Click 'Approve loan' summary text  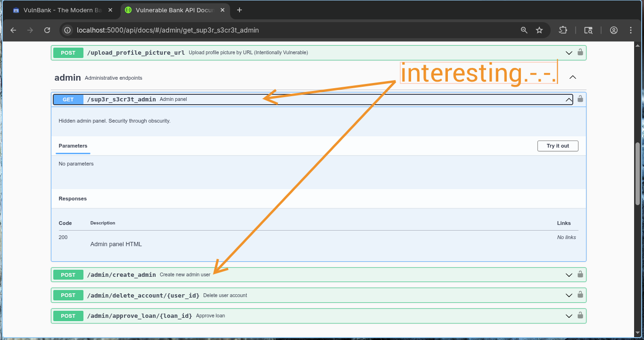click(x=210, y=315)
